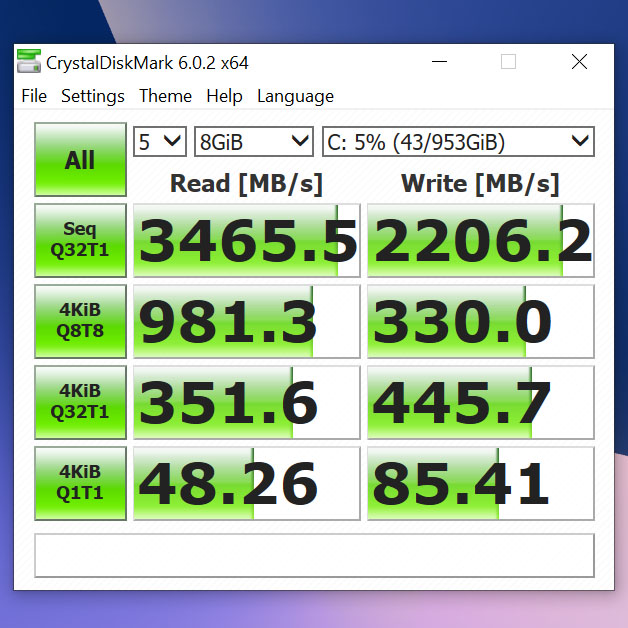Click the 4KiB Q32T1 read result 351.6
The image size is (628, 628).
247,402
